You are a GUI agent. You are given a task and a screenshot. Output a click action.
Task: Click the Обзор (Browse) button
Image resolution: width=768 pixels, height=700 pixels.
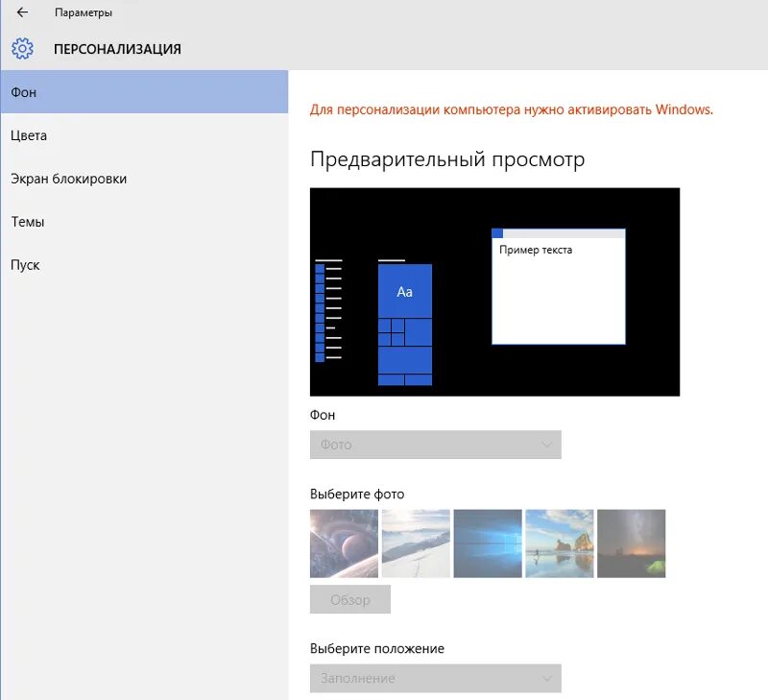tap(349, 599)
